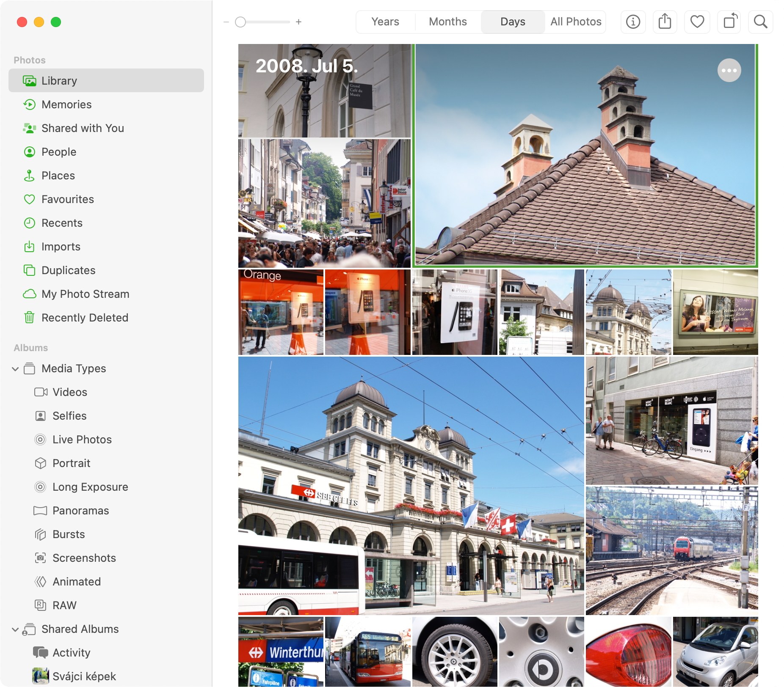Open Recently Deleted in sidebar
The width and height of the screenshot is (784, 687).
click(85, 318)
